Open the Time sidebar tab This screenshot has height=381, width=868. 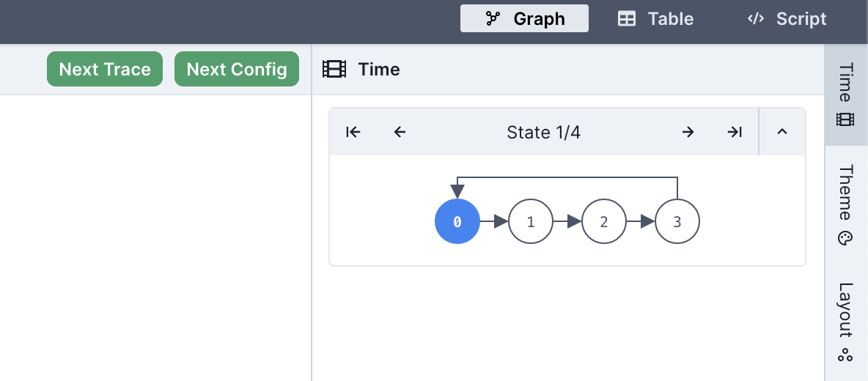(845, 95)
